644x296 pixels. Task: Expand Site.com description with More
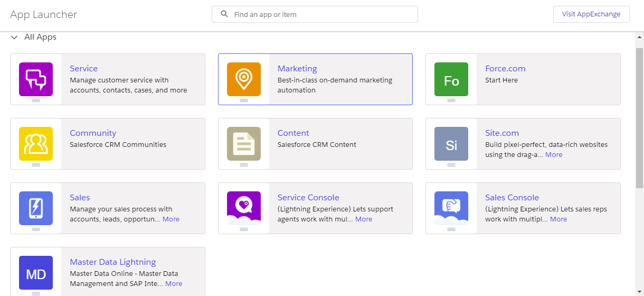click(553, 155)
